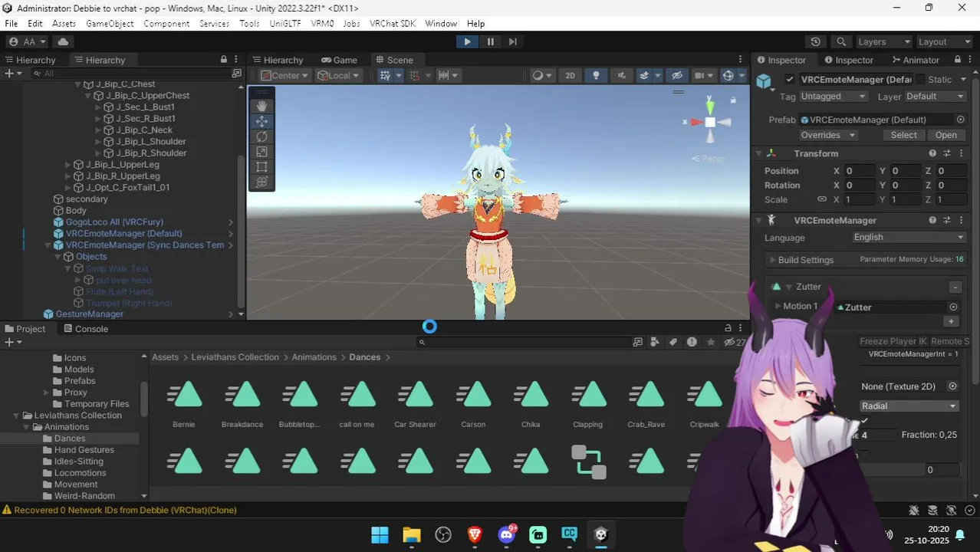Open the Language English dropdown
The image size is (980, 552).
click(909, 237)
